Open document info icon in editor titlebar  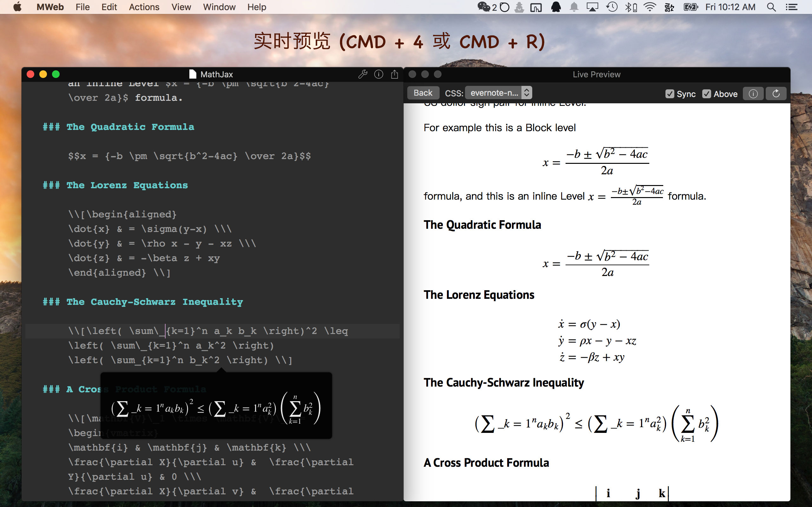click(x=378, y=74)
